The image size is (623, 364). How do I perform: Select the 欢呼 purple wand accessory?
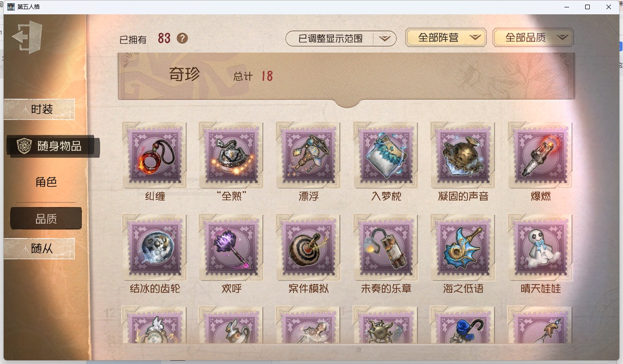coord(231,247)
